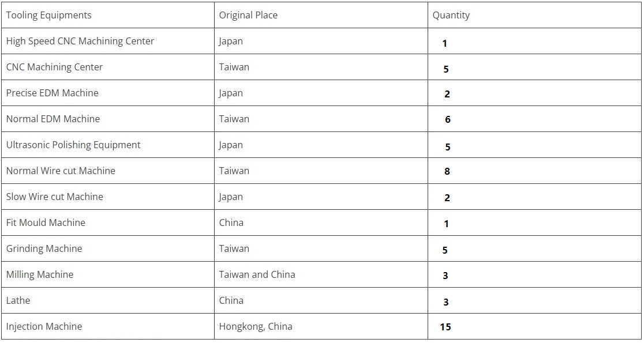Click the Tooling Equipments column header
The height and width of the screenshot is (343, 644).
(48, 16)
